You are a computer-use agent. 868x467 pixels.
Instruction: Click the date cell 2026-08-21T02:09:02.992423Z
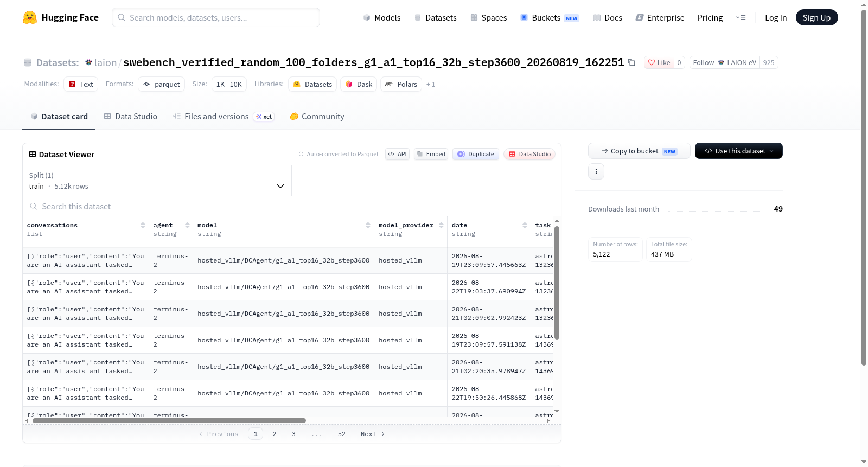click(489, 314)
